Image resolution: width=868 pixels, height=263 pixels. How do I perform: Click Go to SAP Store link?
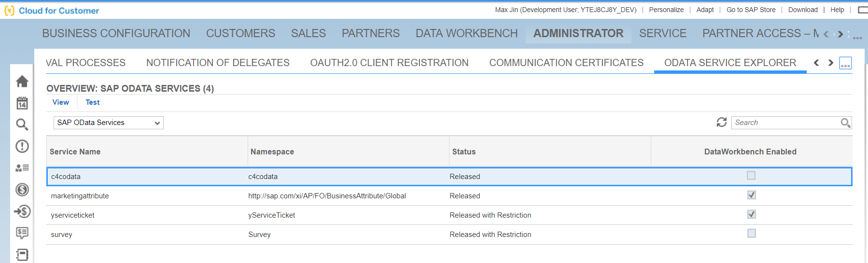pyautogui.click(x=751, y=10)
